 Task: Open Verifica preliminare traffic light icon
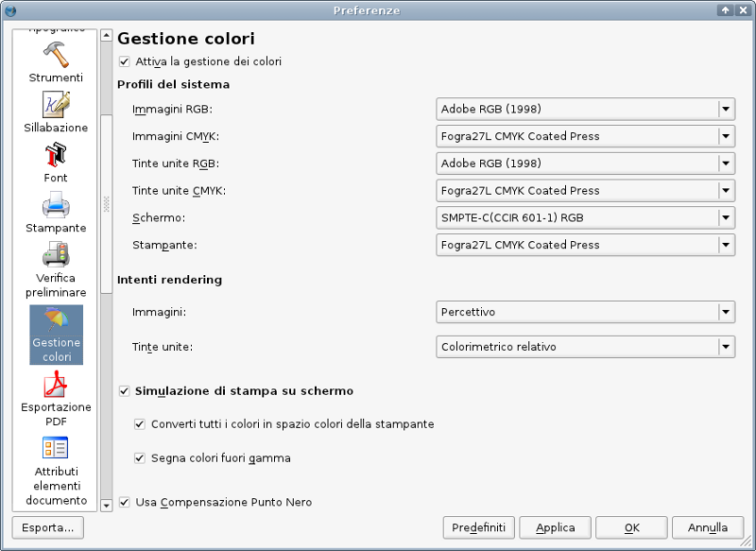coord(56,255)
